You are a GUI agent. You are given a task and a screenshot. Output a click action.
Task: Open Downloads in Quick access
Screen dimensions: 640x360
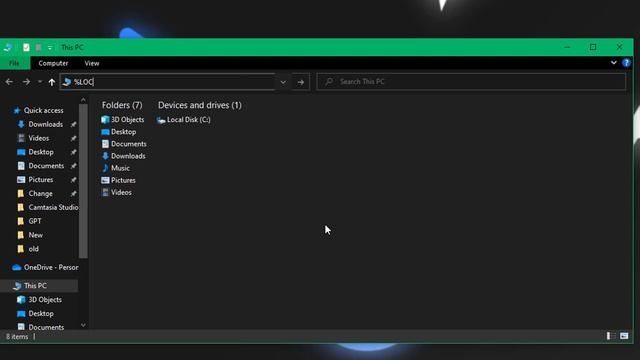(45, 124)
